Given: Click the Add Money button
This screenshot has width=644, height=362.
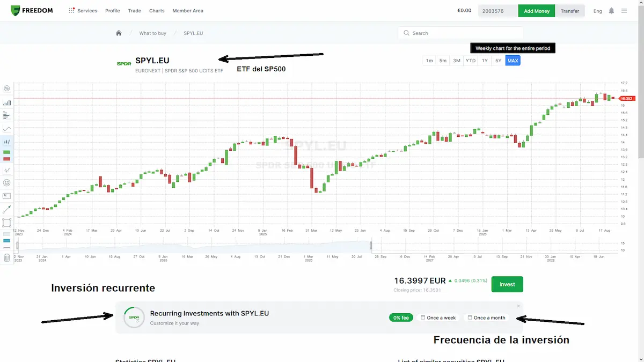Looking at the screenshot, I should (537, 11).
